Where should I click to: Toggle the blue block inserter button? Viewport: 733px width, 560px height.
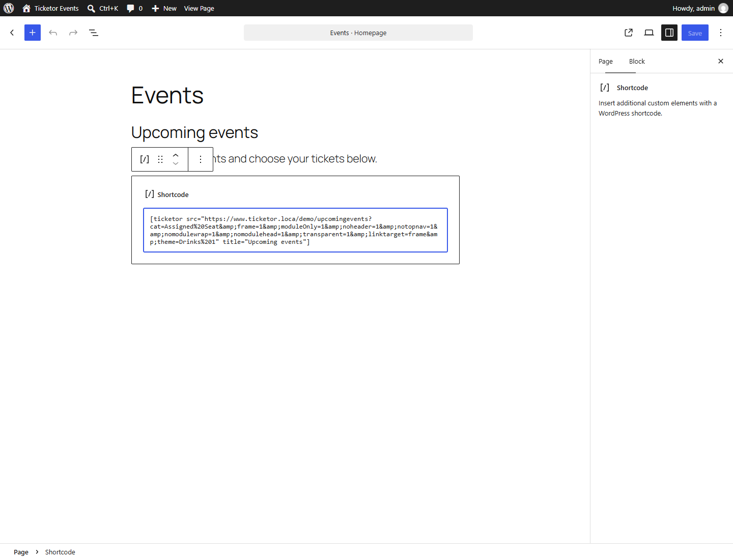[x=33, y=33]
